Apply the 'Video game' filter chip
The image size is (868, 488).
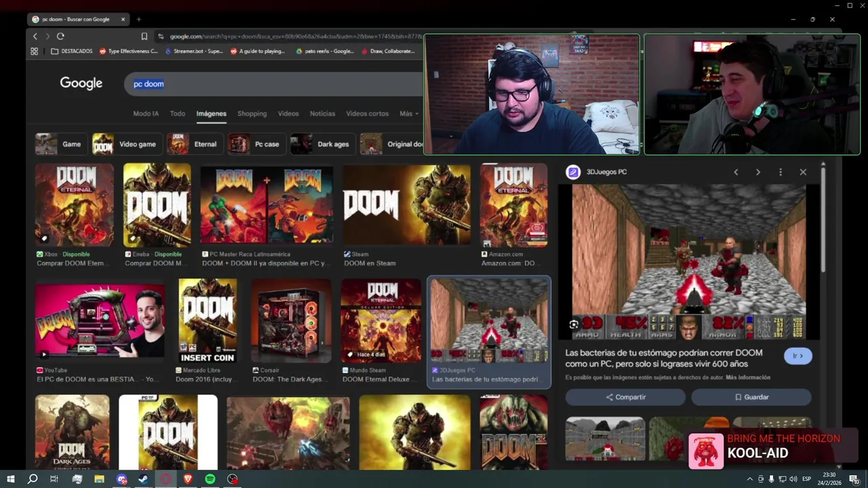pos(127,144)
